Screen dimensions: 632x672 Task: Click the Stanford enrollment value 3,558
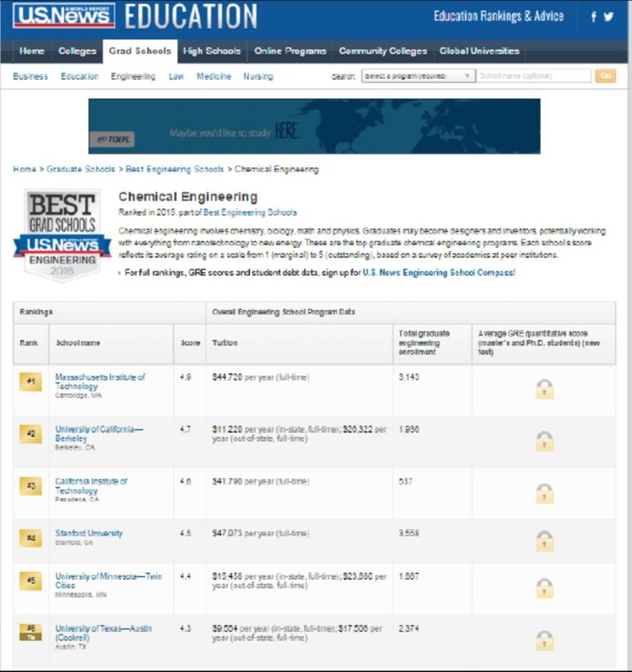click(408, 533)
